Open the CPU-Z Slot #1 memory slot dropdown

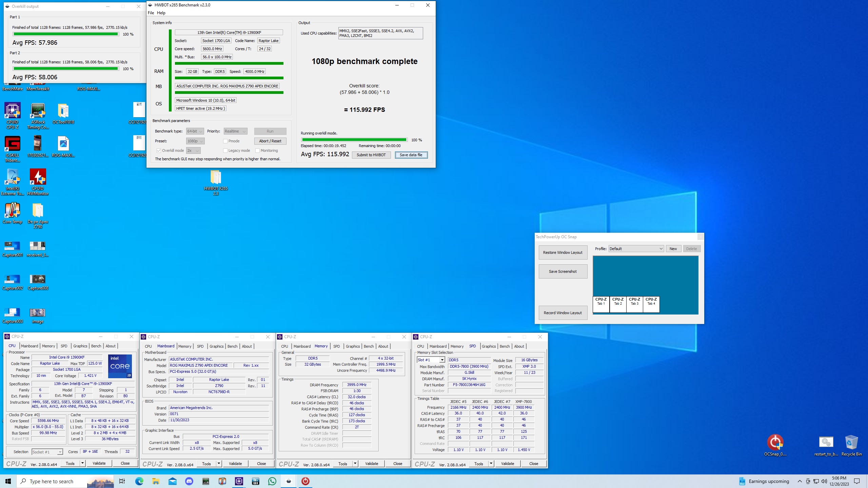[x=431, y=360]
